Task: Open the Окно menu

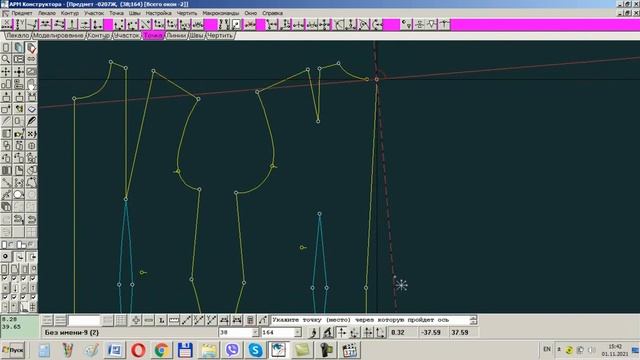Action: click(251, 13)
